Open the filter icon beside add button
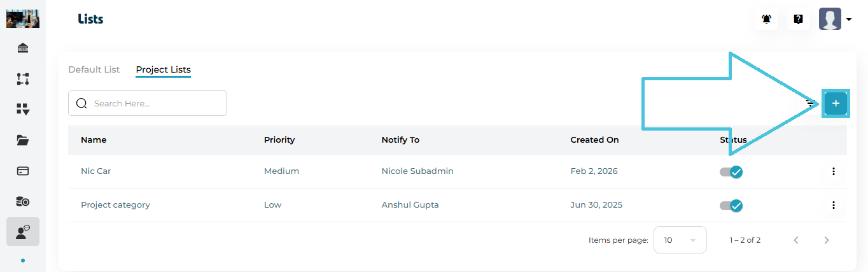Viewport: 868px width, 272px height. (811, 103)
